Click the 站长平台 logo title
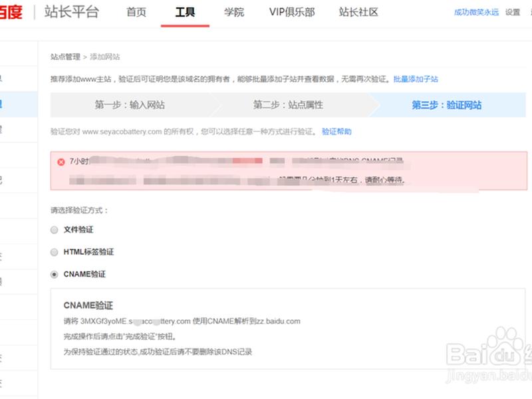The image size is (532, 399). click(72, 12)
